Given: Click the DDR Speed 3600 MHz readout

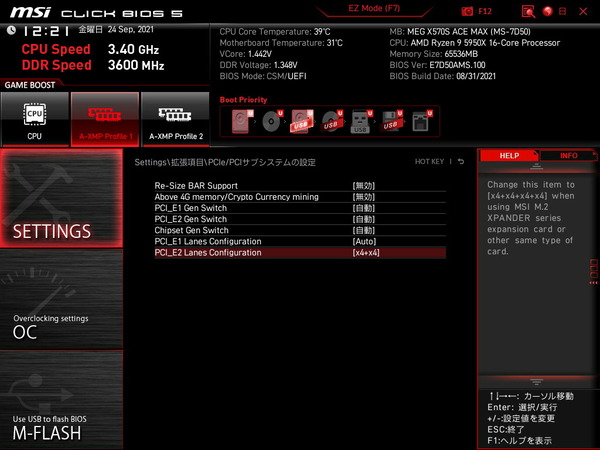Looking at the screenshot, I should point(93,65).
